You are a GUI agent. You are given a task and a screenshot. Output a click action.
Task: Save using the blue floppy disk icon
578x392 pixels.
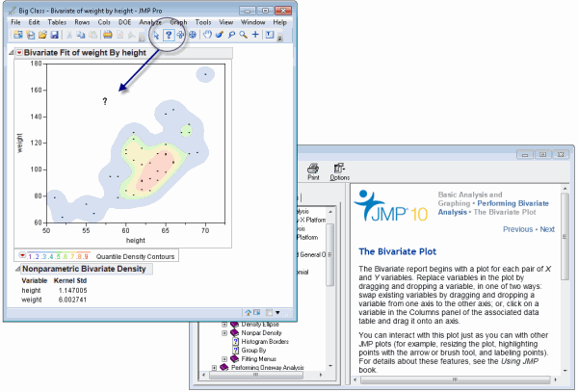pyautogui.click(x=55, y=35)
